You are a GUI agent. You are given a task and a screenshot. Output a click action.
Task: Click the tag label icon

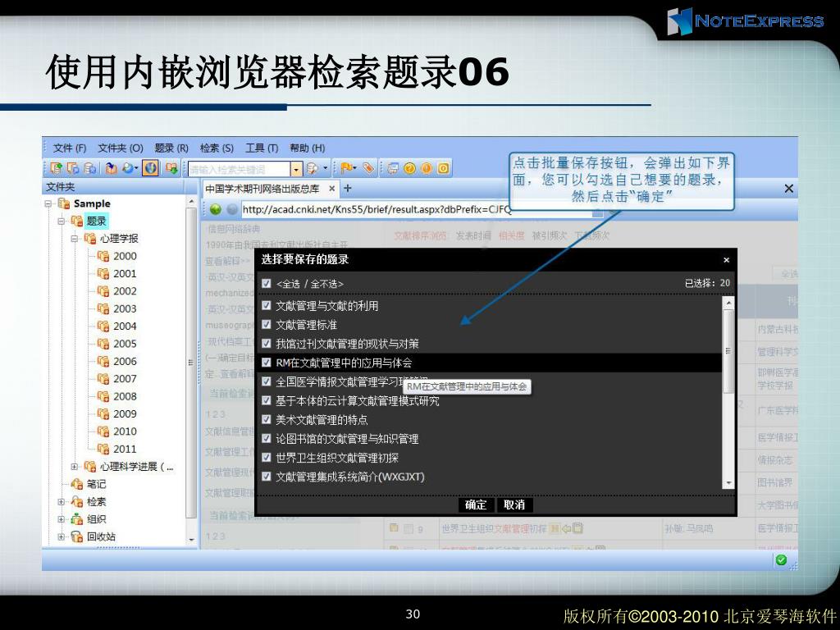368,168
